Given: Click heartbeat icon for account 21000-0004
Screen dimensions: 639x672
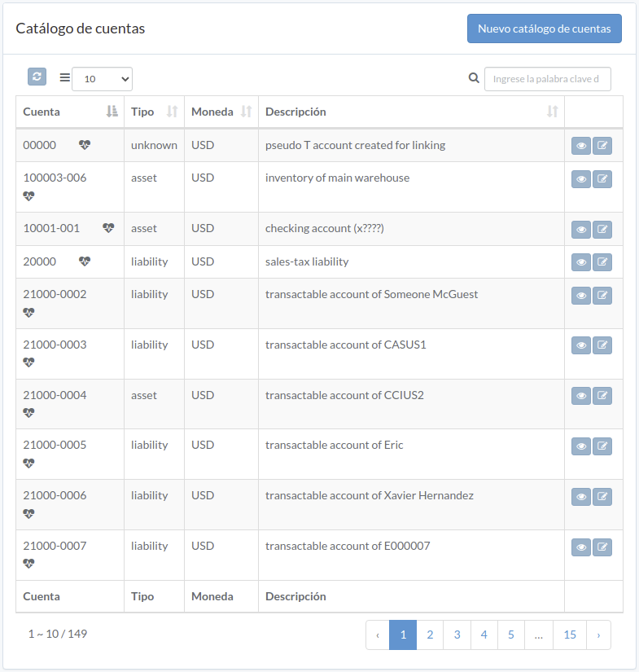Looking at the screenshot, I should click(28, 413).
